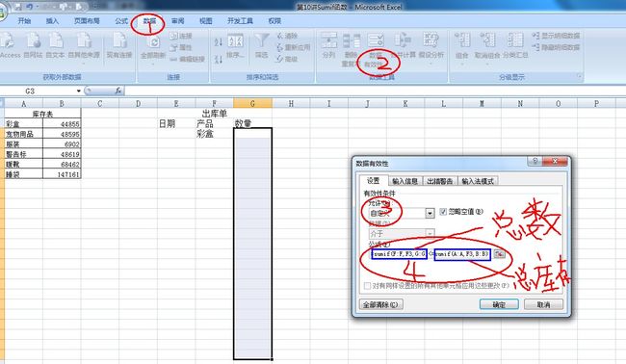Click Show Detail (显示明细数据)

556,36
